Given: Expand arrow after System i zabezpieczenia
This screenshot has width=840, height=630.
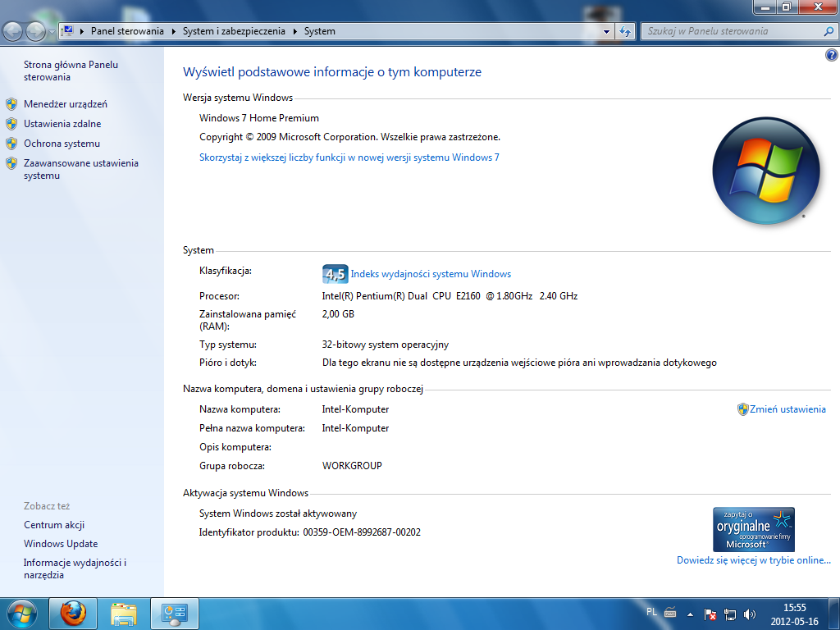Looking at the screenshot, I should click(x=294, y=32).
